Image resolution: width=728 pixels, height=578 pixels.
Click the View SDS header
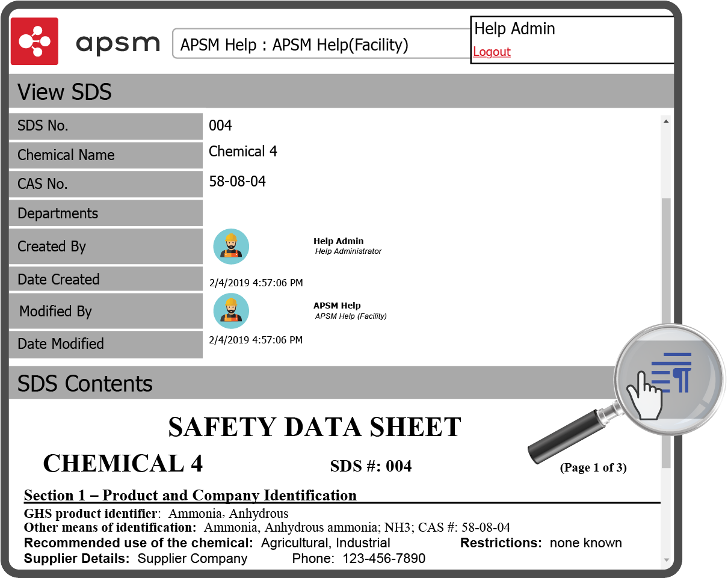tap(341, 91)
